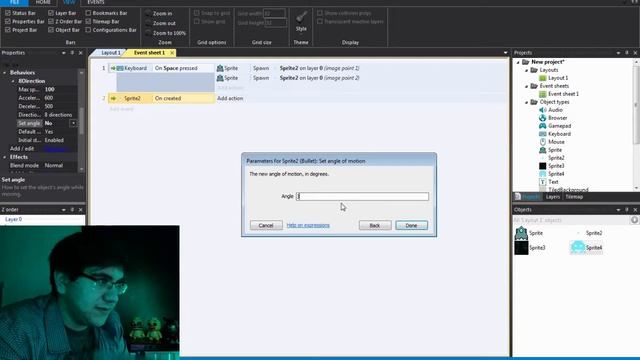Click Back in parameters dialog
Viewport: 640px width, 360px height.
375,225
